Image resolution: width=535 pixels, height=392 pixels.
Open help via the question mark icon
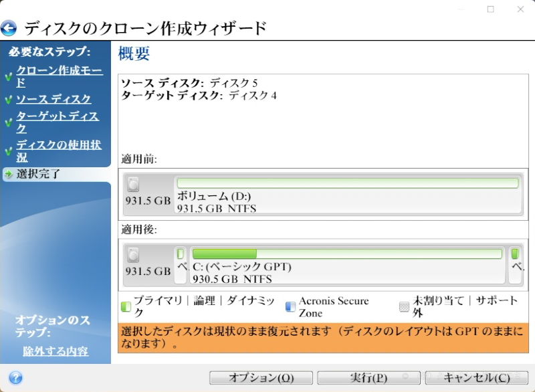click(x=15, y=378)
